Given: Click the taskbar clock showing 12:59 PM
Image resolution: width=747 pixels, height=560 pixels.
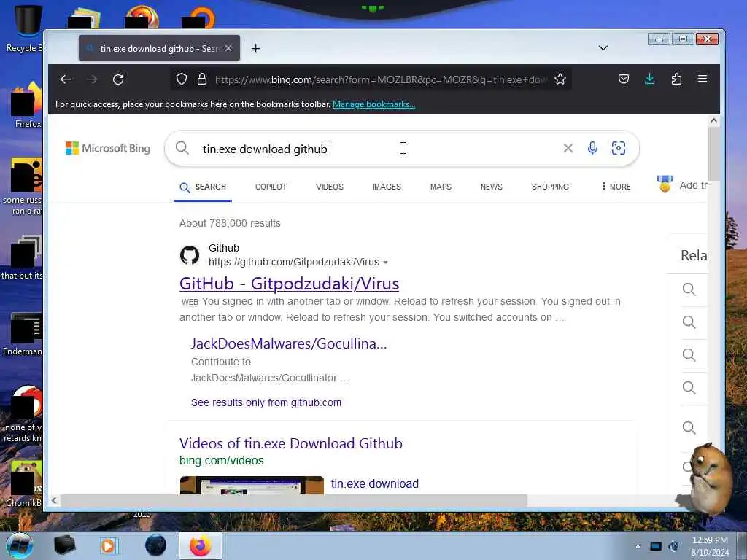Looking at the screenshot, I should coord(710,546).
